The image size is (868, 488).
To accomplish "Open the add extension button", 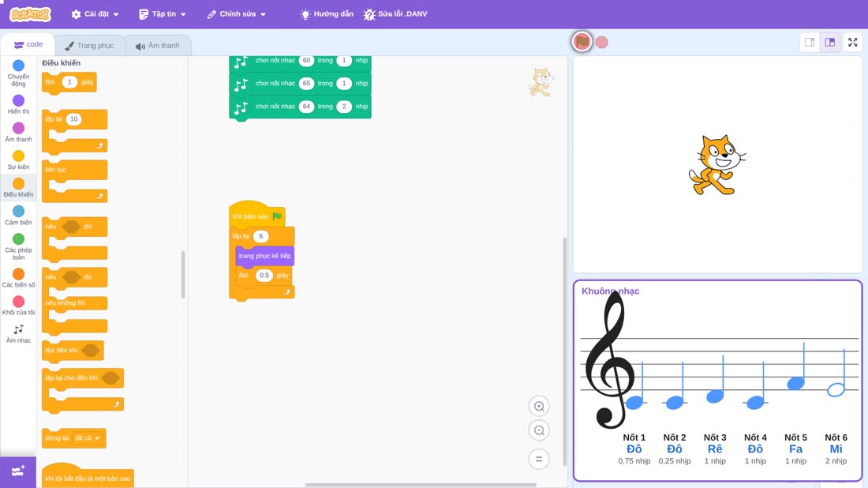I will click(17, 471).
